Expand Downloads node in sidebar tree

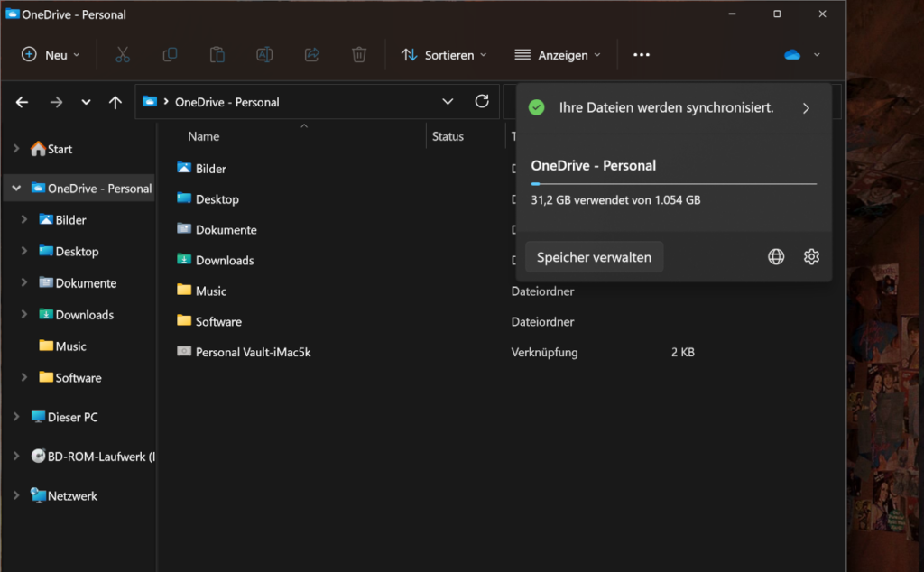pos(24,314)
